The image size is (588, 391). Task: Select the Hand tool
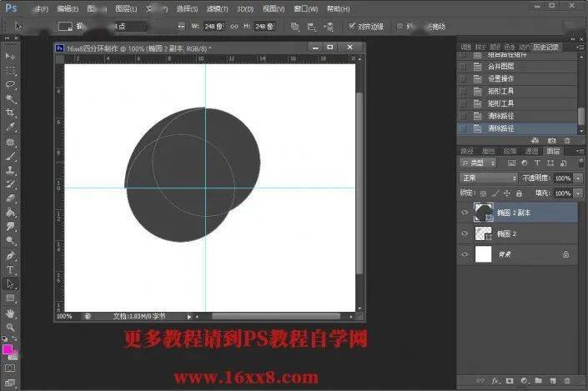(x=10, y=313)
